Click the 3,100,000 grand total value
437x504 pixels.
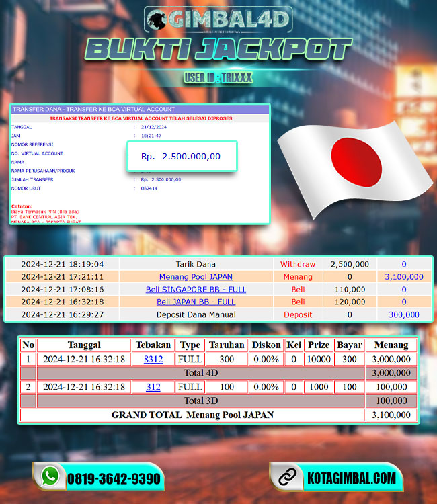pyautogui.click(x=391, y=415)
